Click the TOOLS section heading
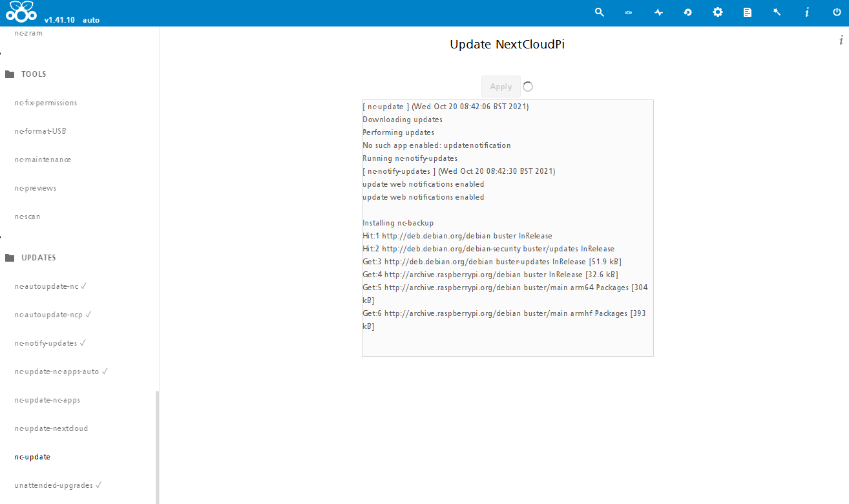The height and width of the screenshot is (504, 849). (x=34, y=74)
